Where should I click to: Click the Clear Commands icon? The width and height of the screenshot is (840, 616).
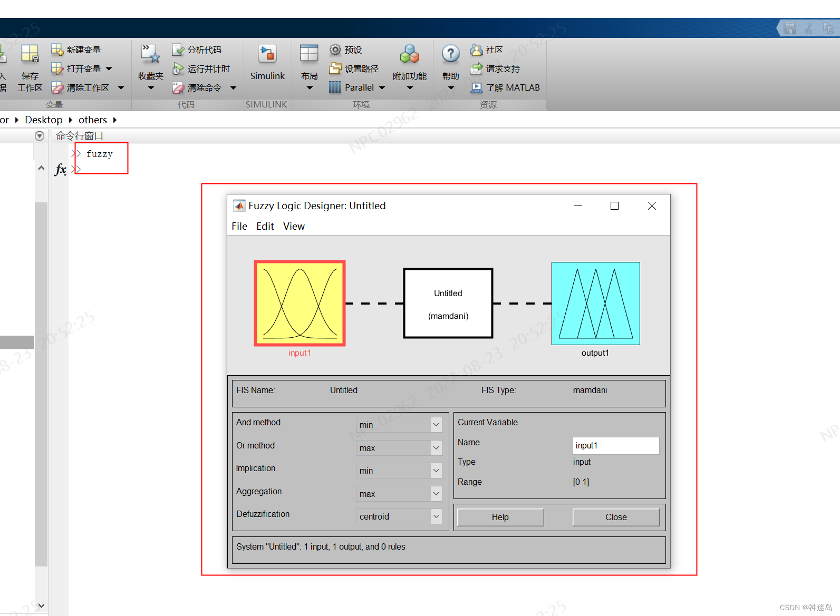(x=178, y=87)
